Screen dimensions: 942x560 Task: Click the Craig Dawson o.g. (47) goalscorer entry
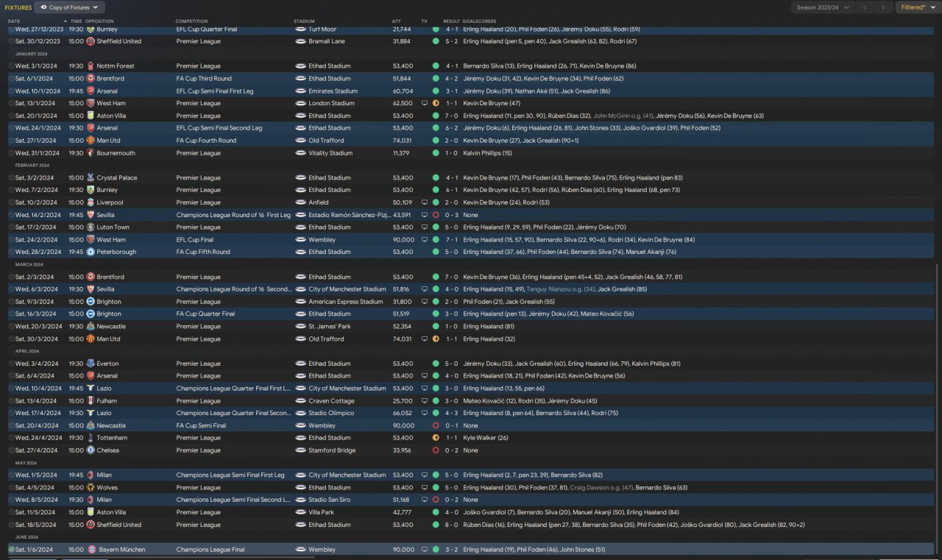[x=601, y=488]
